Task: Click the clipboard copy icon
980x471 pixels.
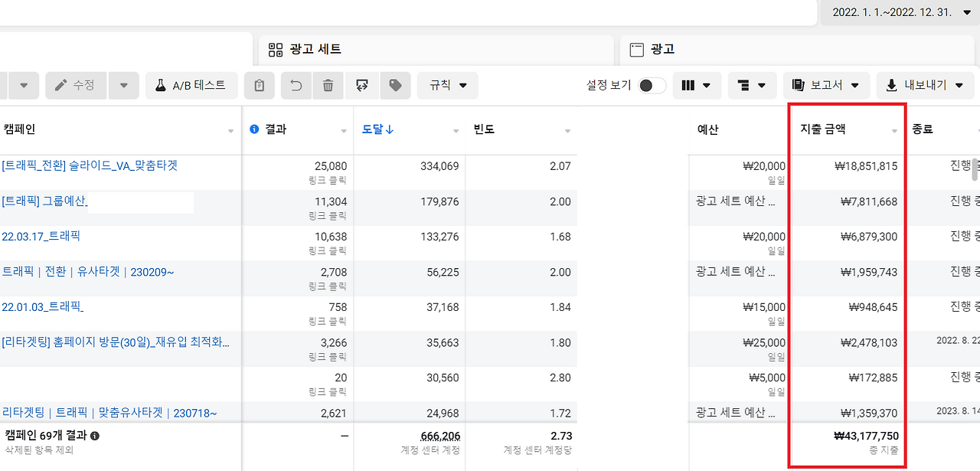Action: (x=260, y=86)
